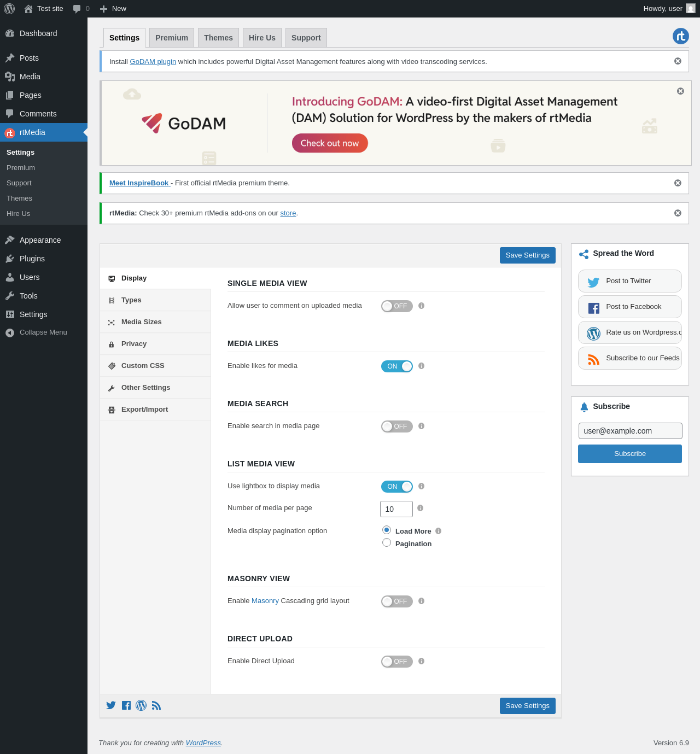
Task: Click the Check out now button
Action: [x=330, y=143]
